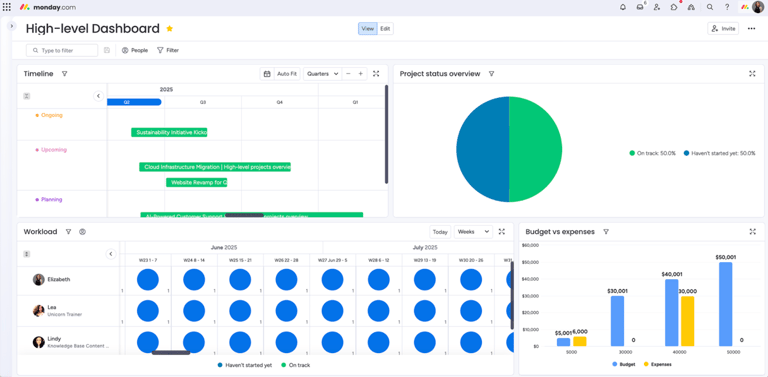Click the Timeline calendar today icon

(x=267, y=74)
